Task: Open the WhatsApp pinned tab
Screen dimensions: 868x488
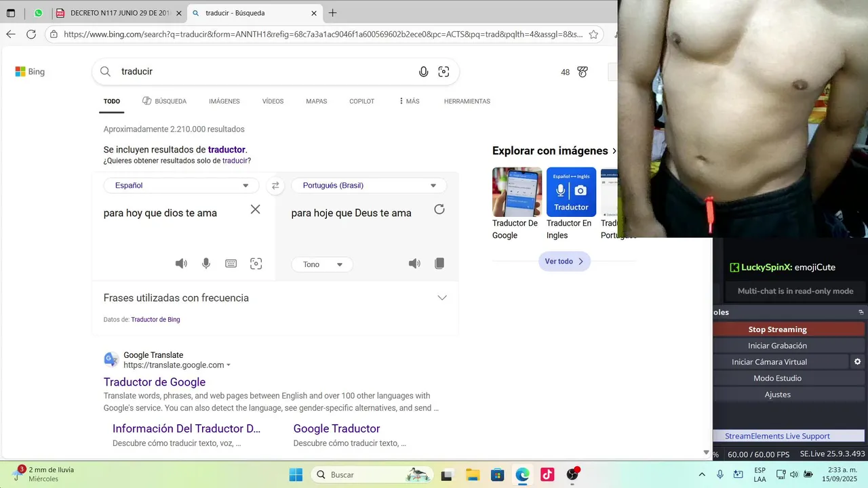Action: [x=38, y=13]
